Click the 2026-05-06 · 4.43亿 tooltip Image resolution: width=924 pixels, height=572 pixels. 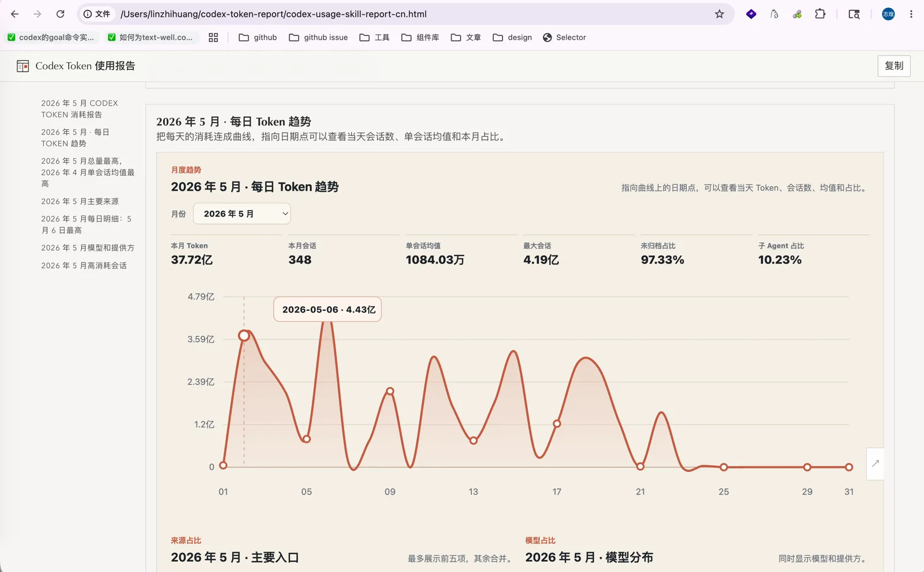327,310
